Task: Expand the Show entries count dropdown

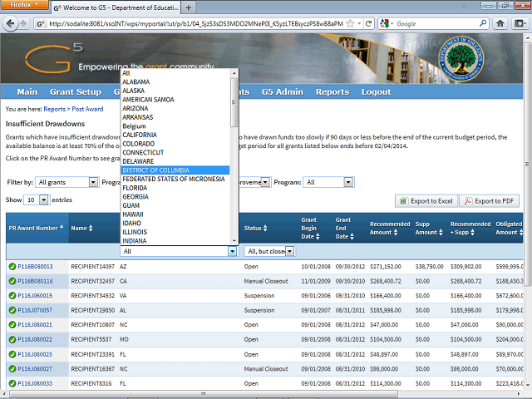Action: point(37,200)
